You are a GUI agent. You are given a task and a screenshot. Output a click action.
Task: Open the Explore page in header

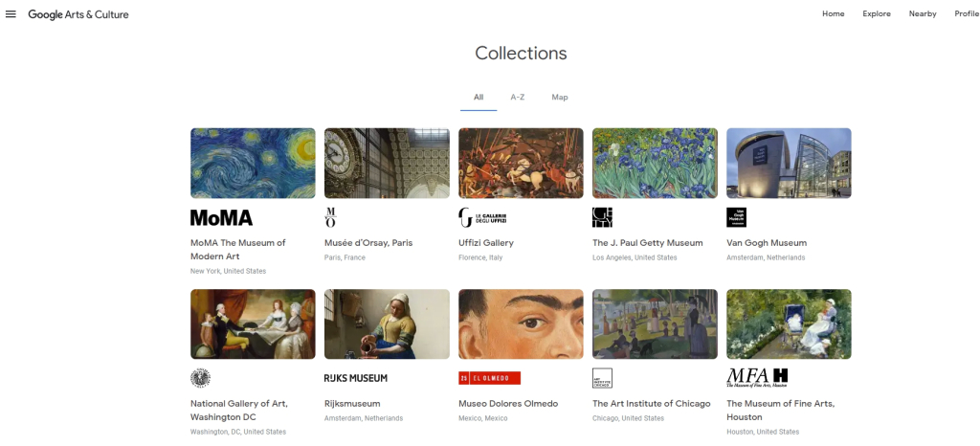(x=876, y=13)
